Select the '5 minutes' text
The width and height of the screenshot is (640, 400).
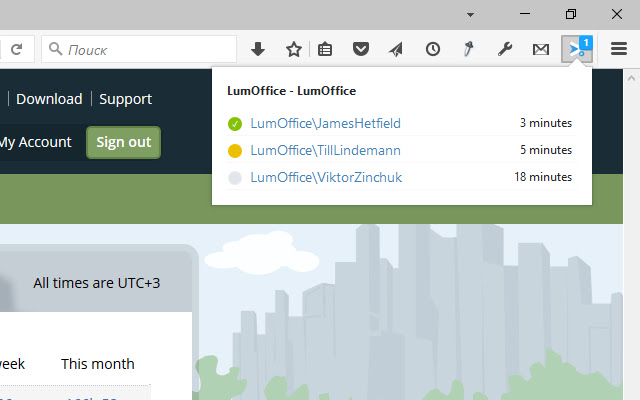point(546,150)
